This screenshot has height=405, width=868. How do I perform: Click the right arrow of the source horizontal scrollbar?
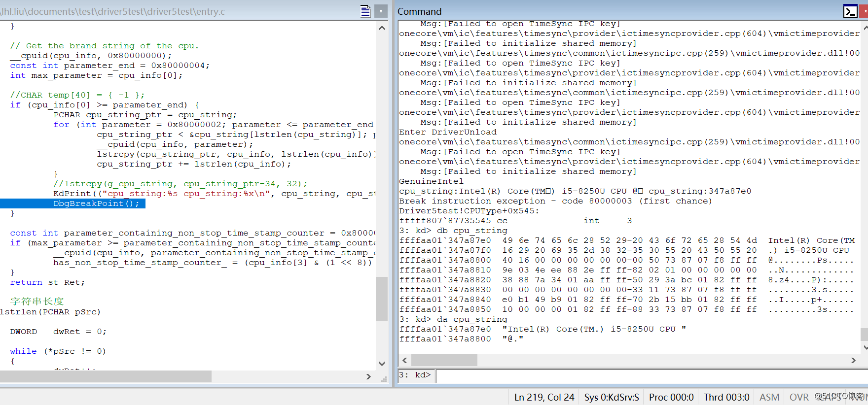[x=368, y=376]
